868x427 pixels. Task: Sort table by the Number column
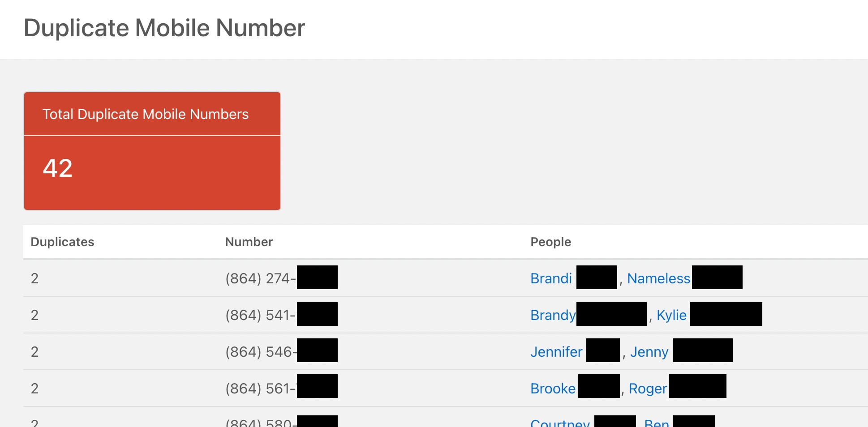coord(249,242)
